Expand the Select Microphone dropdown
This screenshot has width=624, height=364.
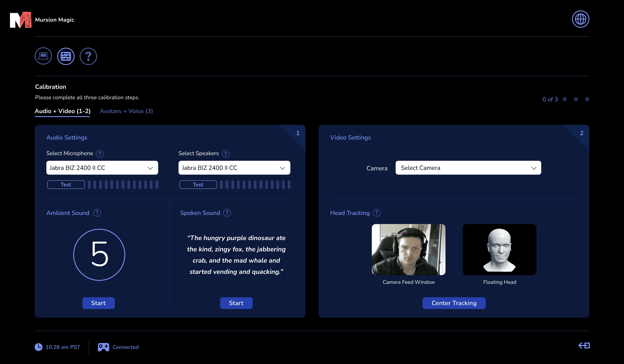[102, 168]
